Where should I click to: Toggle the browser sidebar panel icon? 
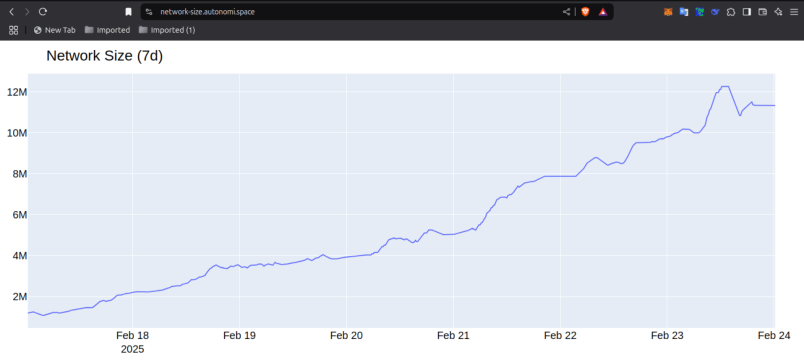coord(747,12)
